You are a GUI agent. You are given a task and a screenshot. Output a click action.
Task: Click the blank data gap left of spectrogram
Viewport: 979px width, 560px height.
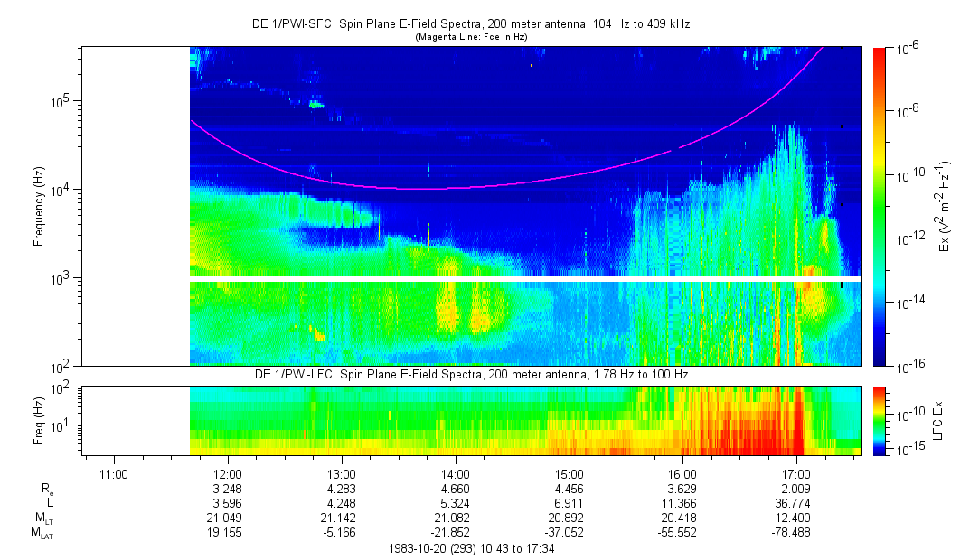coord(136,207)
